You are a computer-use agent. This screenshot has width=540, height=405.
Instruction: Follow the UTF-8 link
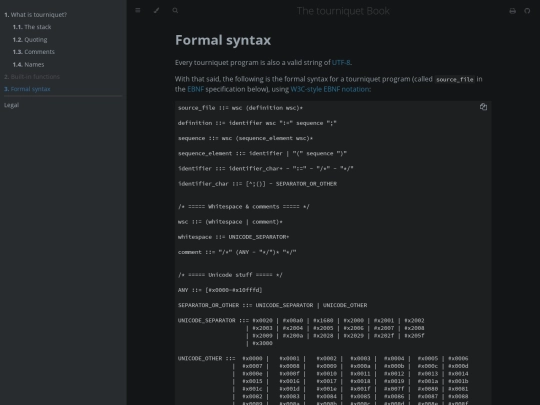[341, 62]
